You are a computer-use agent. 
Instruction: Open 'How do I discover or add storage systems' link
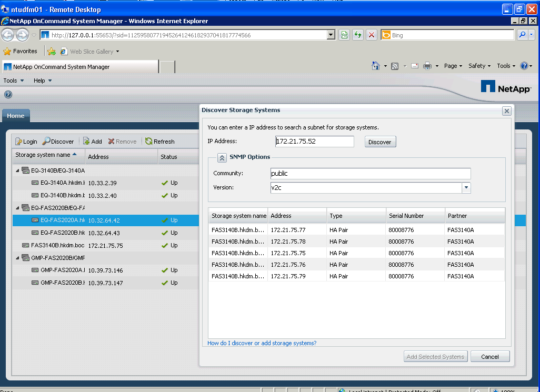point(262,343)
